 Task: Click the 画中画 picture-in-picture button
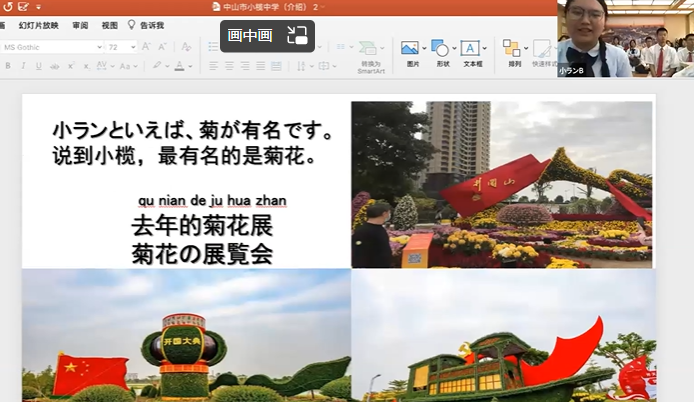point(267,36)
